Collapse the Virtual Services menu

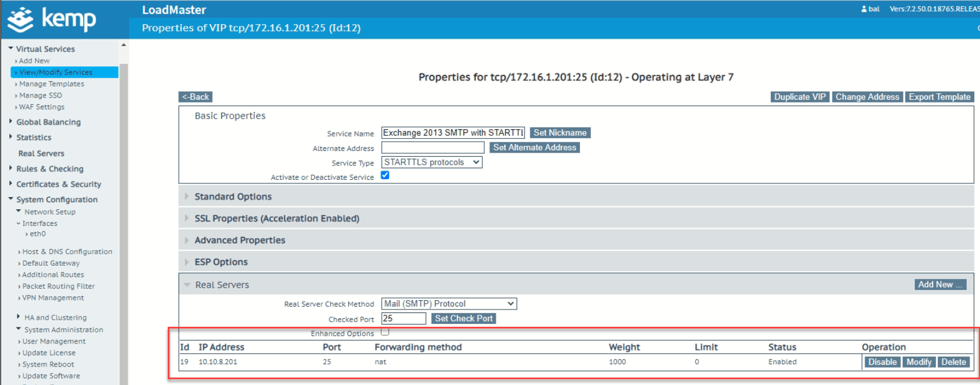(x=45, y=49)
